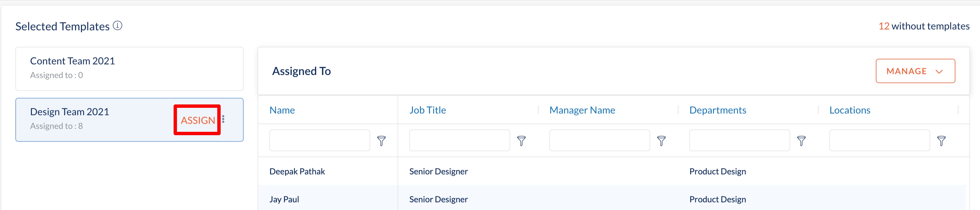Open the 12 without templates link
Image resolution: width=980 pixels, height=210 pixels.
pos(924,26)
